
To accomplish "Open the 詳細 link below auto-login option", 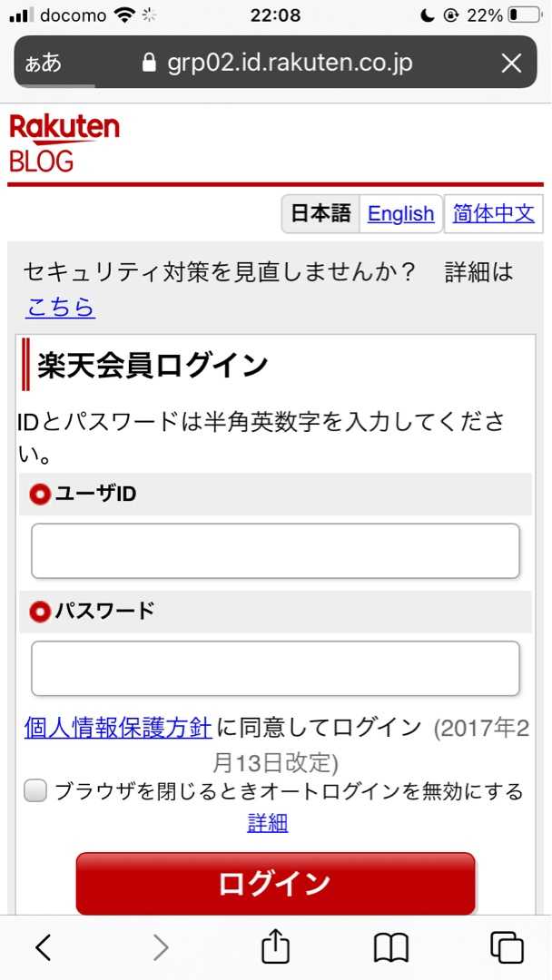I will click(267, 823).
